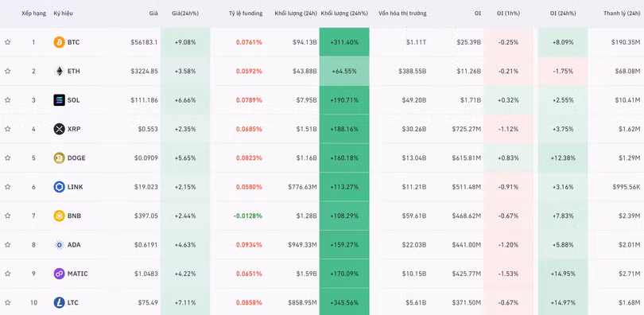Viewport: 644px width, 315px height.
Task: Click DOGE OI 24h change +12.38%
Action: click(563, 157)
